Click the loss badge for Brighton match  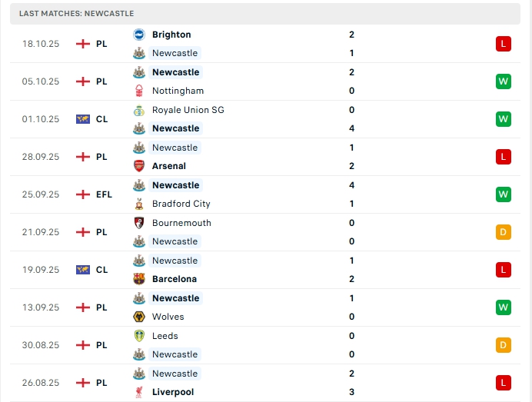(504, 44)
